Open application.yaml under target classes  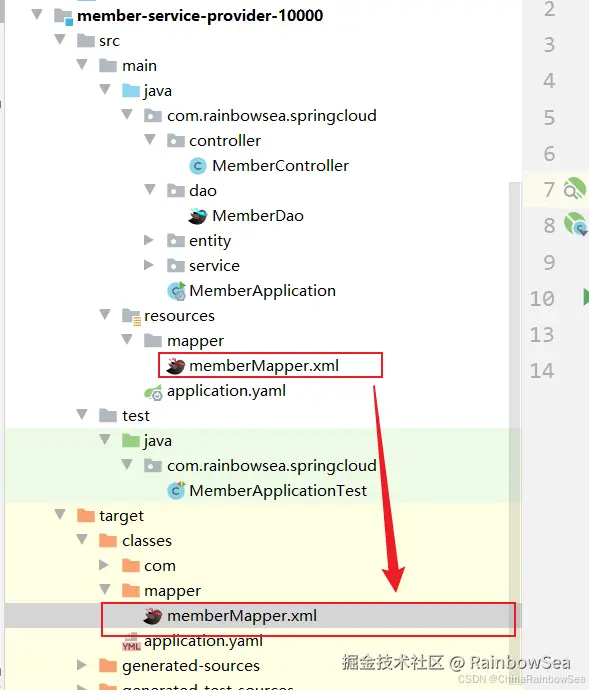(203, 641)
